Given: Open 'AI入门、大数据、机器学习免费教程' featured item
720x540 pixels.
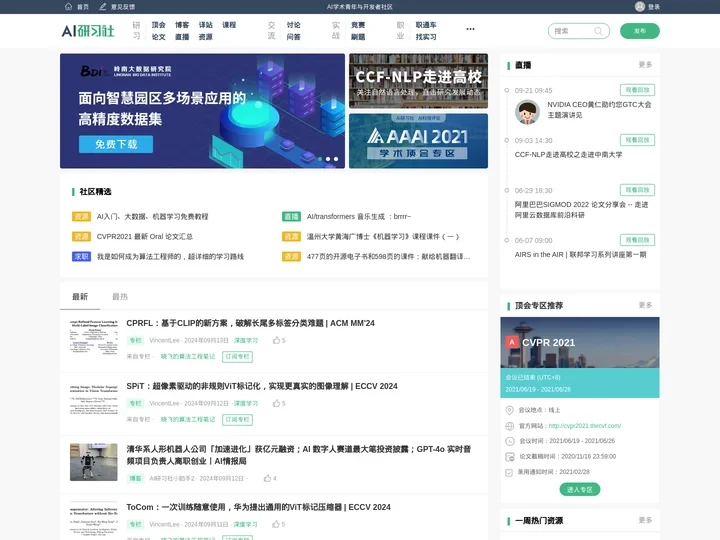Looking at the screenshot, I should (152, 216).
